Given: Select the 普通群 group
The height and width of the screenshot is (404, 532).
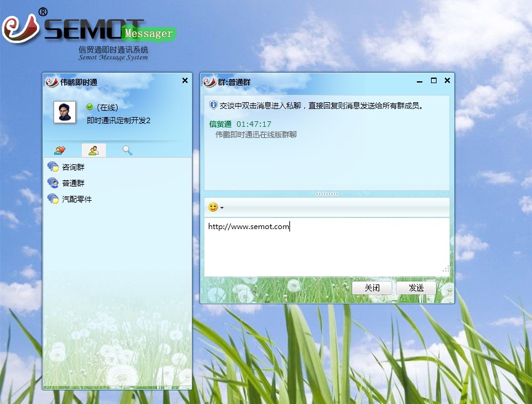Looking at the screenshot, I should click(118, 183).
